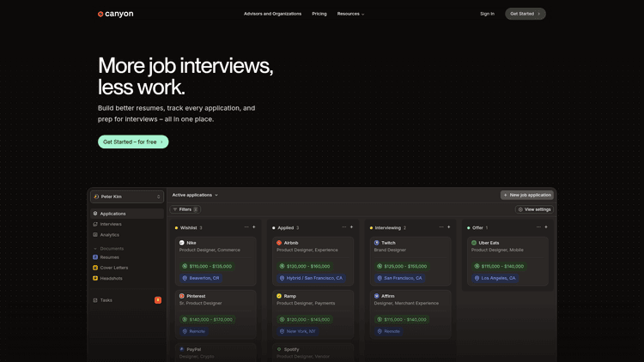The width and height of the screenshot is (644, 362).
Task: Click the Beaverton, OR location tag
Action: click(201, 278)
